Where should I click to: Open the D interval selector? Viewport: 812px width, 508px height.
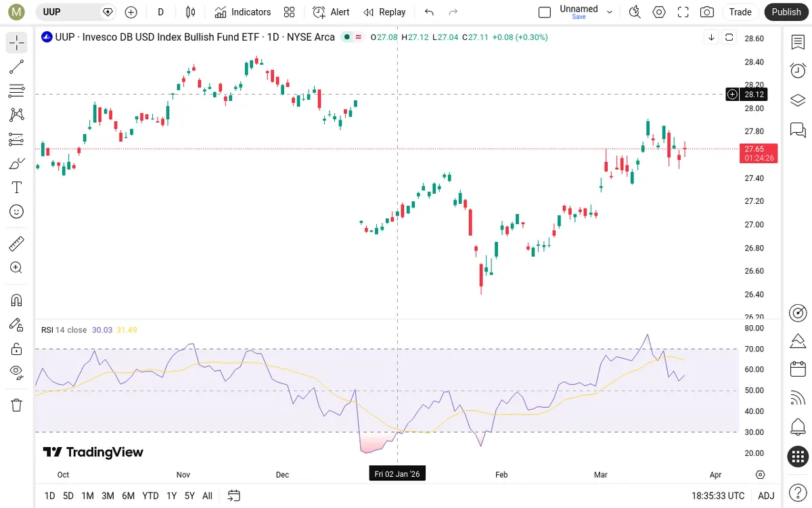(x=160, y=12)
